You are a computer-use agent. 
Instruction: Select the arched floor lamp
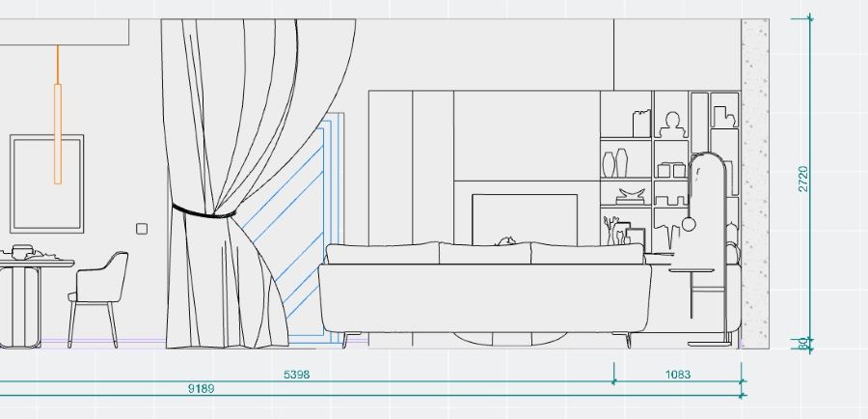coord(709,249)
